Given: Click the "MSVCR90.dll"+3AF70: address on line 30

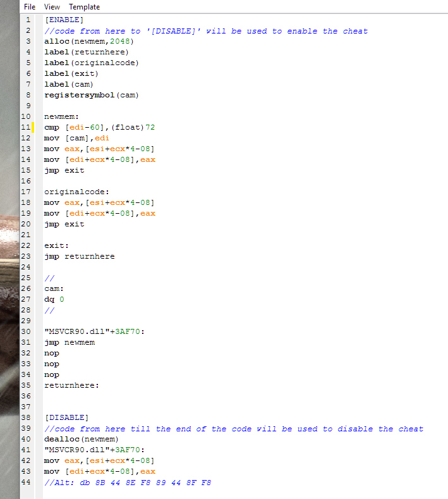Looking at the screenshot, I should click(94, 331).
